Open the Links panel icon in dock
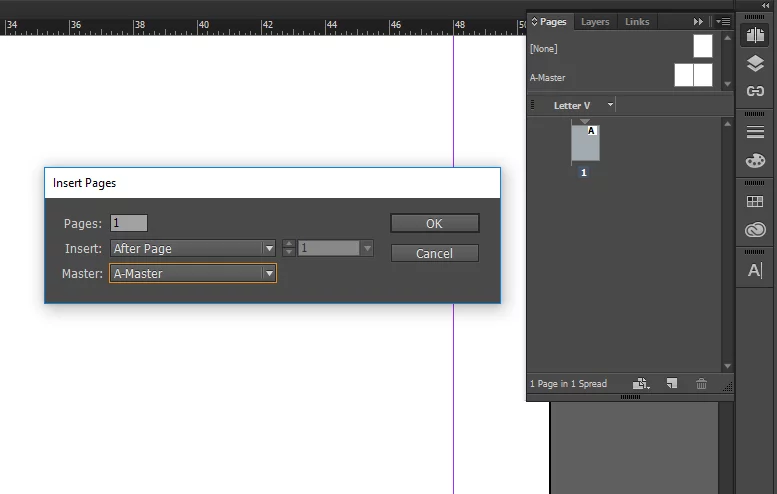Viewport: 777px width, 494px height. (x=755, y=91)
